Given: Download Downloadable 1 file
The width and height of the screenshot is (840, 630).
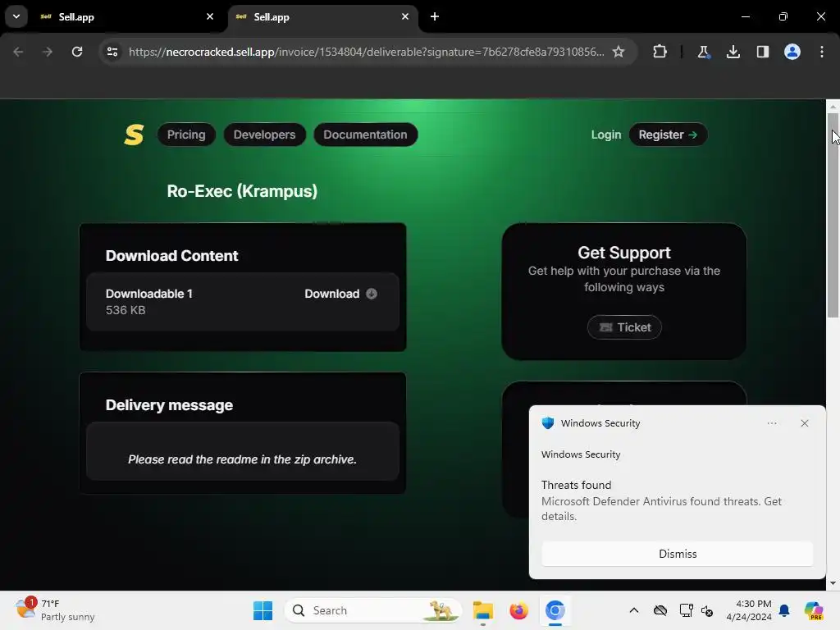Looking at the screenshot, I should click(x=340, y=294).
